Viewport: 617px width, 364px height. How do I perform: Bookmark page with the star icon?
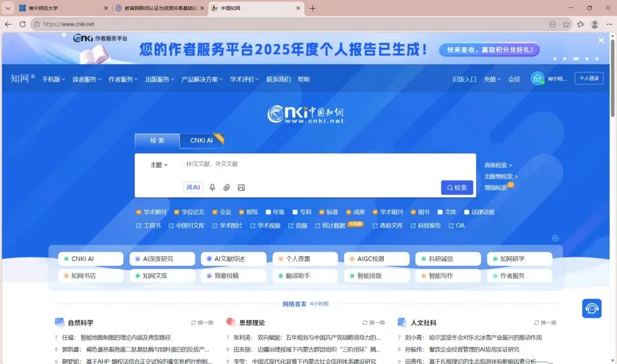click(x=566, y=25)
